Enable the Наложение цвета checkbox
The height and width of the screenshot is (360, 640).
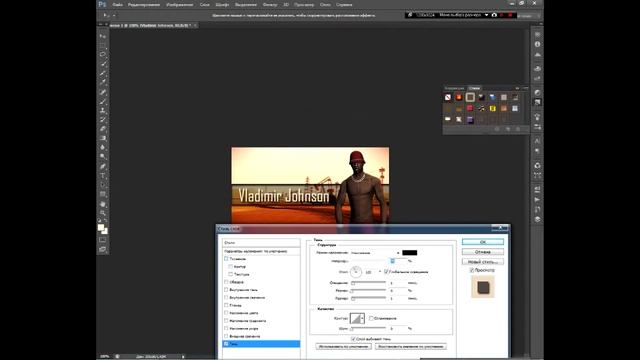coord(226,313)
